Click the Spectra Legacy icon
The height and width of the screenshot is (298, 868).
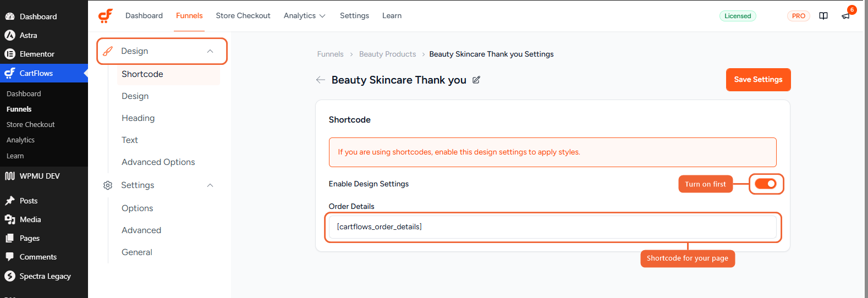click(x=10, y=276)
